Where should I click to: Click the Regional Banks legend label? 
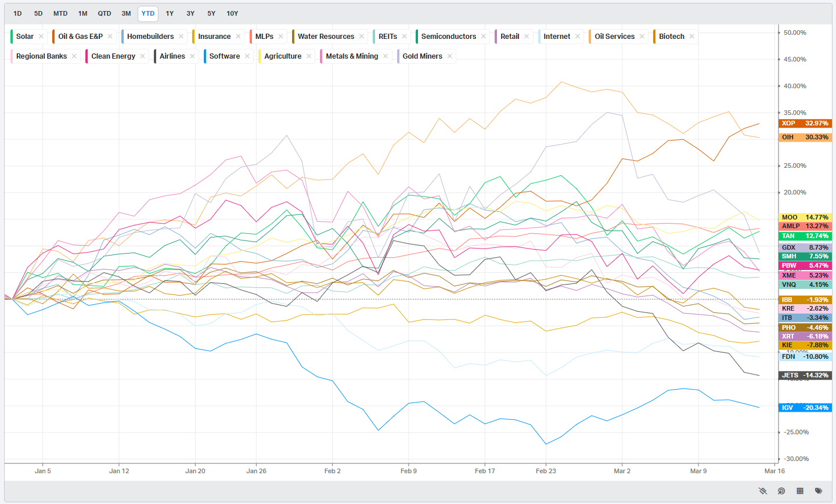[x=42, y=56]
